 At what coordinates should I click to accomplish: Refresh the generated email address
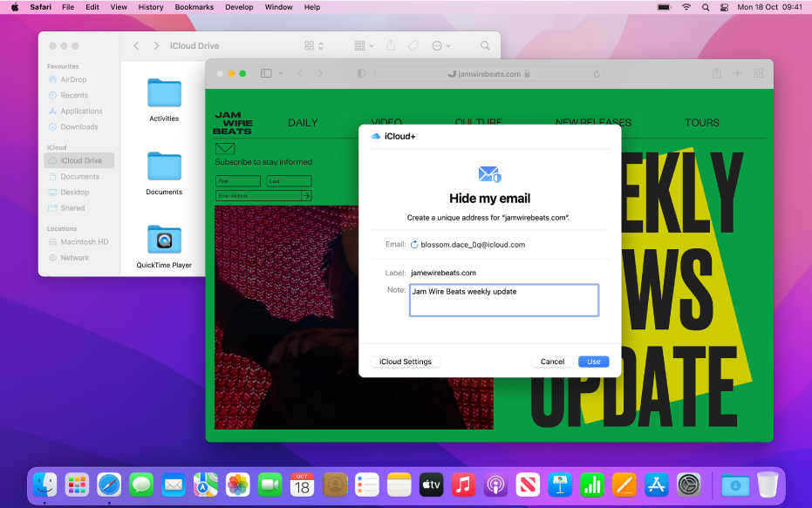(414, 245)
